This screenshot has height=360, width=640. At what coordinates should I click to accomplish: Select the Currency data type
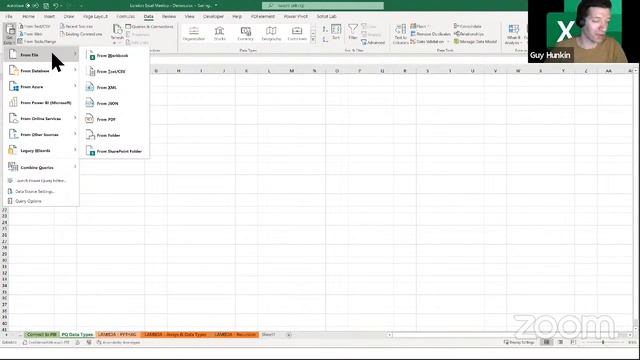(246, 33)
